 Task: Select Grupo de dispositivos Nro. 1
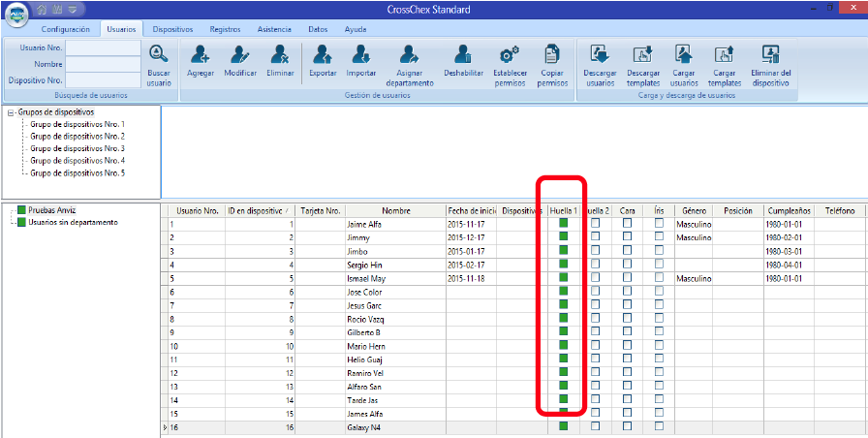(77, 124)
